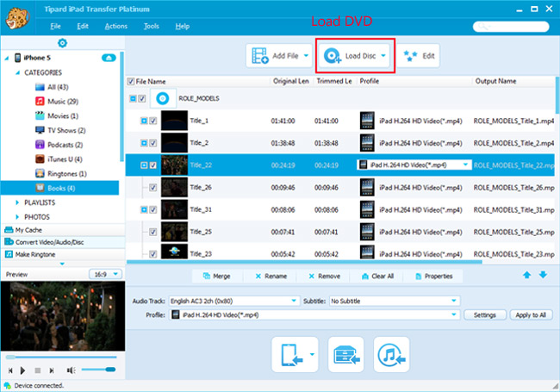This screenshot has height=392, width=560.
Task: Click the export to PC folder icon button
Action: tap(346, 354)
